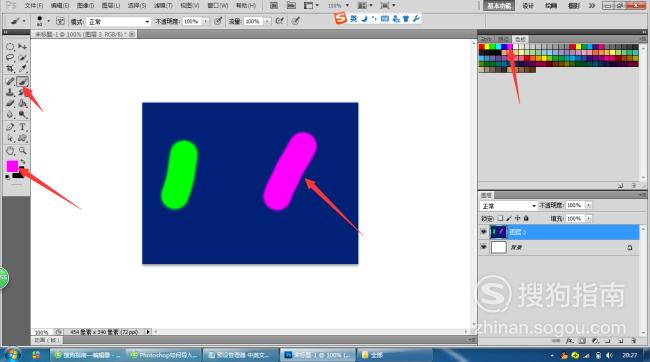Image resolution: width=650 pixels, height=362 pixels.
Task: Select the Lasso tool
Action: (10, 58)
